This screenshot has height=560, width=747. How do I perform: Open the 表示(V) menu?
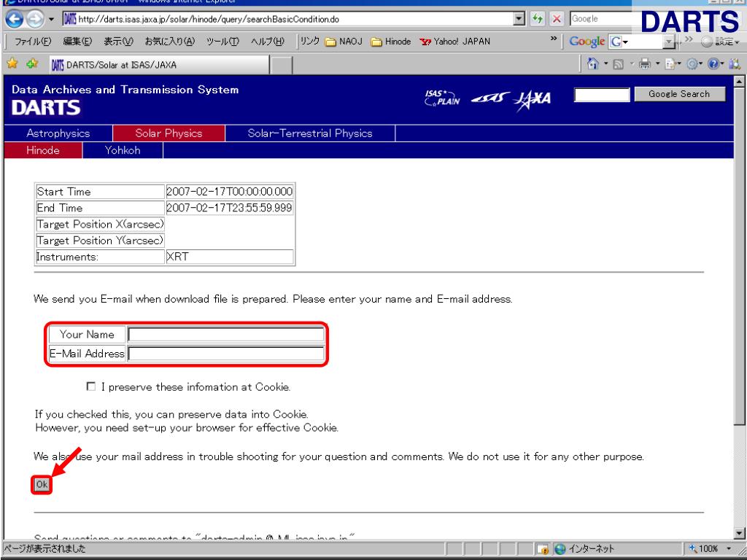(119, 42)
